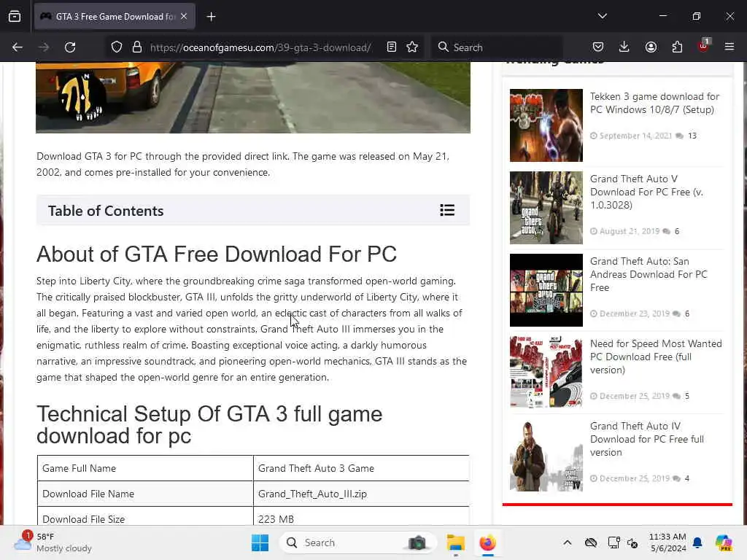
Task: Open the list all tabs dropdown
Action: [602, 16]
